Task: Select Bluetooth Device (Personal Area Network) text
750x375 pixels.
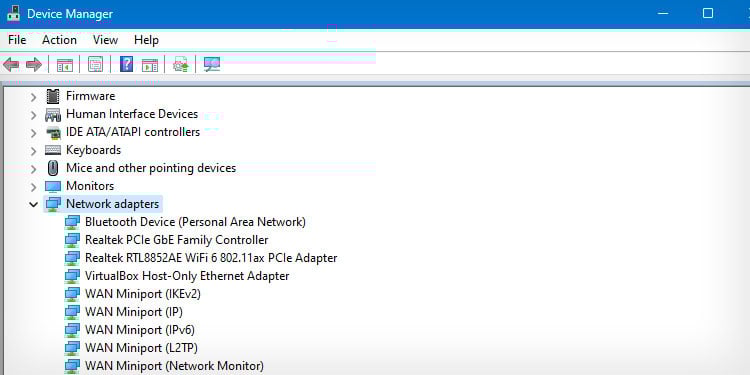Action: [x=195, y=222]
